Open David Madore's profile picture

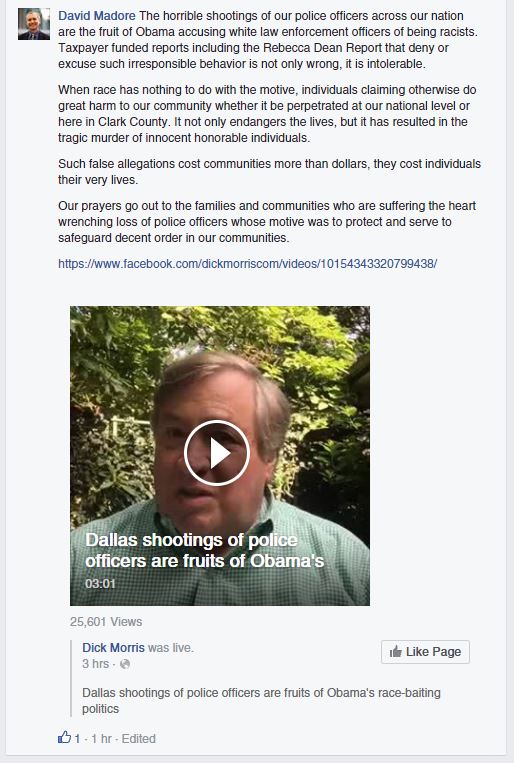34,24
